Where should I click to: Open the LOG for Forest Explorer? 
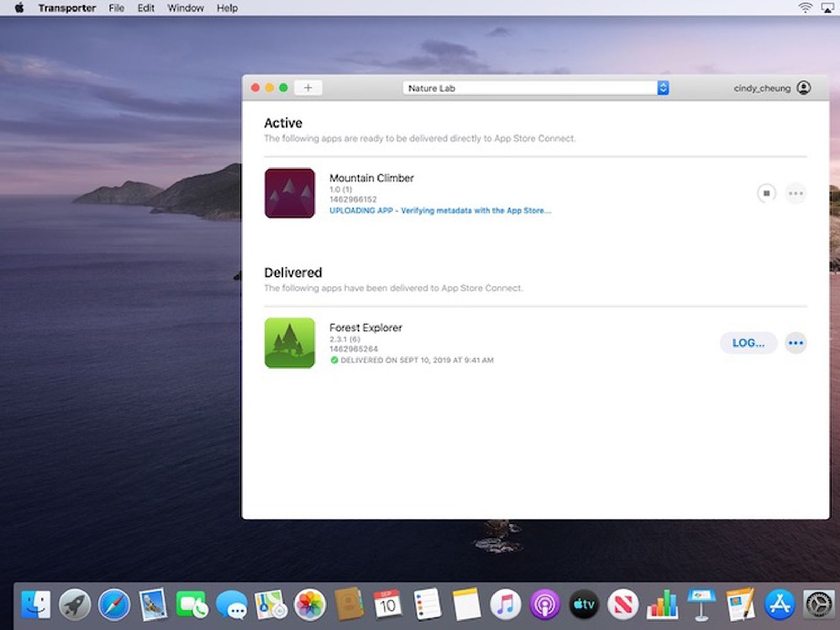748,343
